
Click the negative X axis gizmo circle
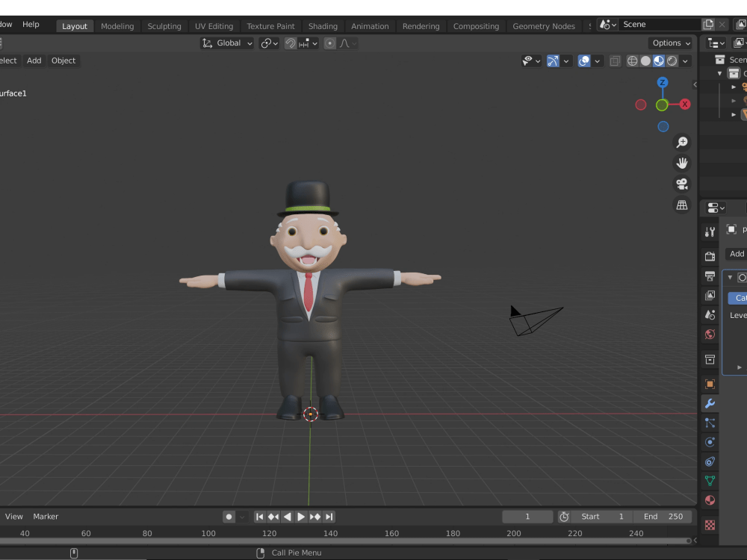pyautogui.click(x=641, y=105)
